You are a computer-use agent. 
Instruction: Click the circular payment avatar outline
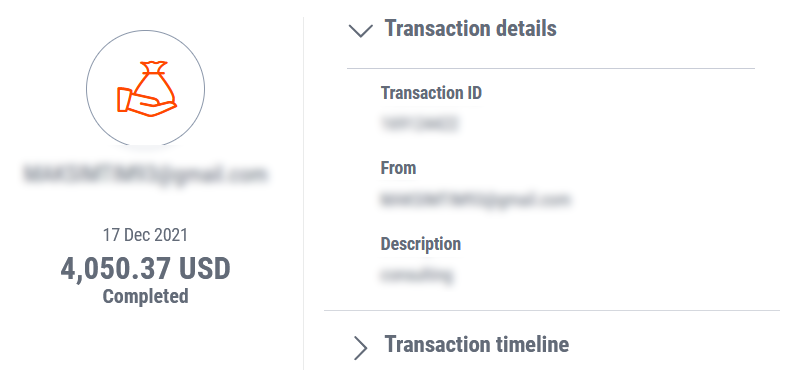point(146,89)
